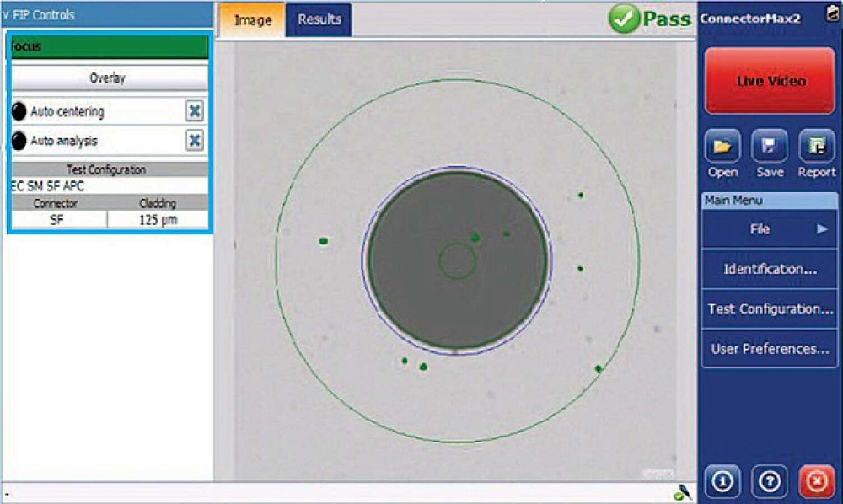
Task: Click the green focus level bar
Action: click(x=108, y=46)
